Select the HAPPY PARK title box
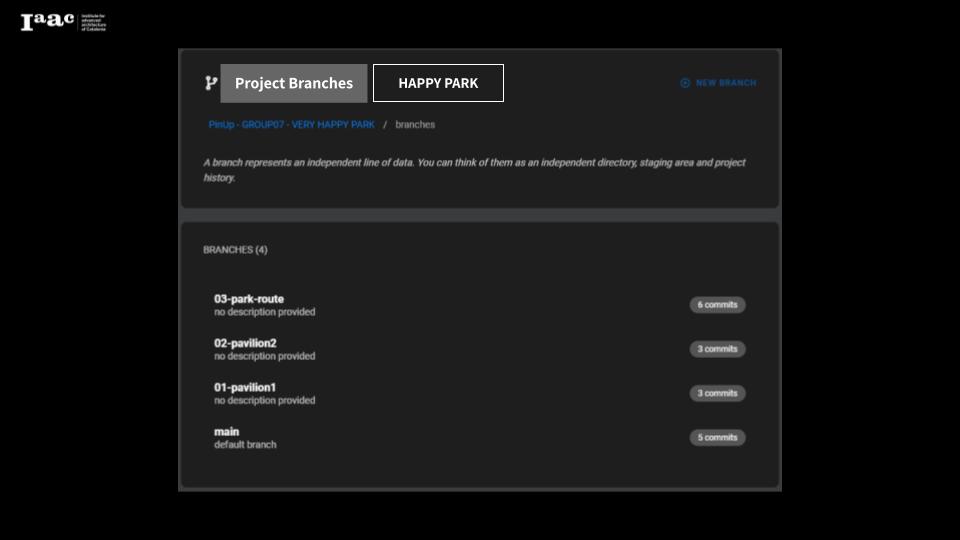 [438, 83]
